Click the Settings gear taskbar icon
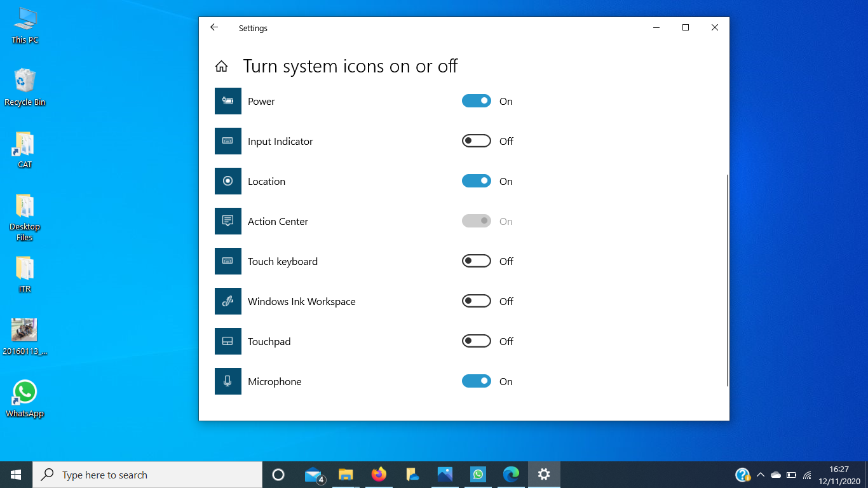 544,475
